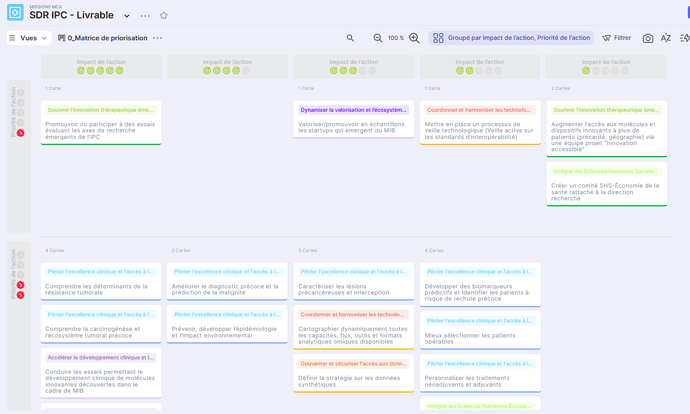Open card Comprendre les déterminants de la résistance tumorale
The height and width of the screenshot is (414, 690).
101,289
